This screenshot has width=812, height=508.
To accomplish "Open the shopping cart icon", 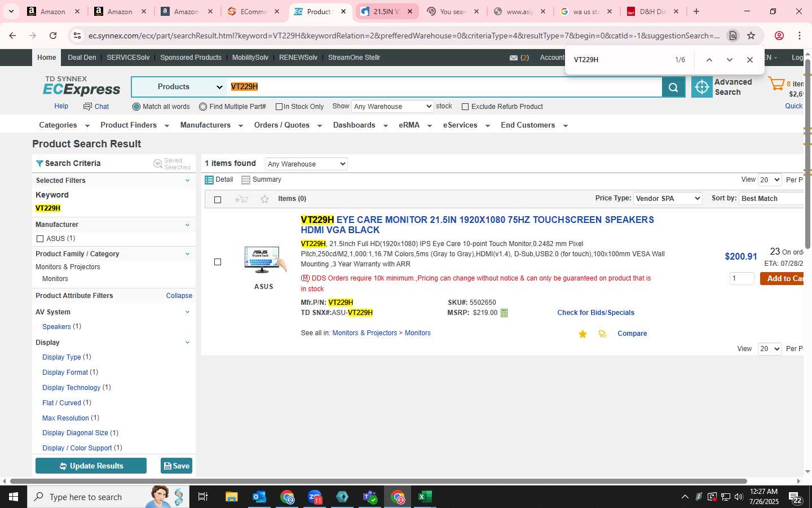I will [776, 84].
